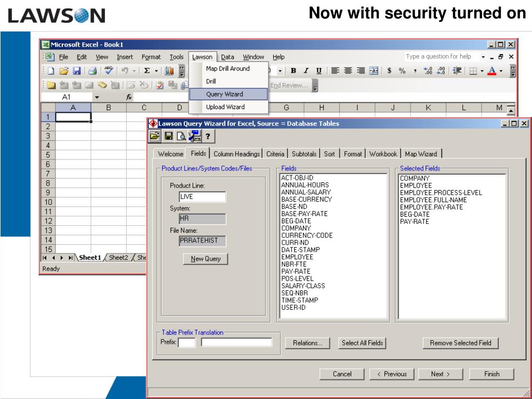Open the Undo history dropdown arrow

[134, 71]
